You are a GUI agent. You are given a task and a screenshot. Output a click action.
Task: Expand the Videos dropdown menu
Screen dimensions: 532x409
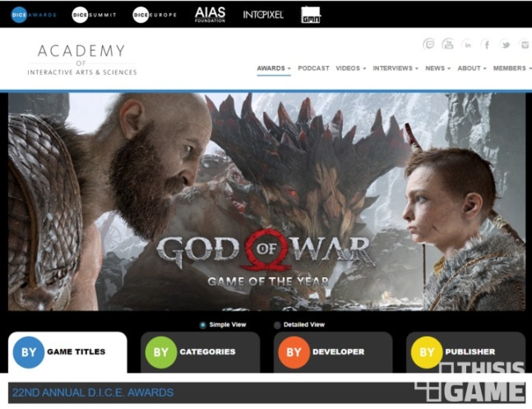click(351, 68)
